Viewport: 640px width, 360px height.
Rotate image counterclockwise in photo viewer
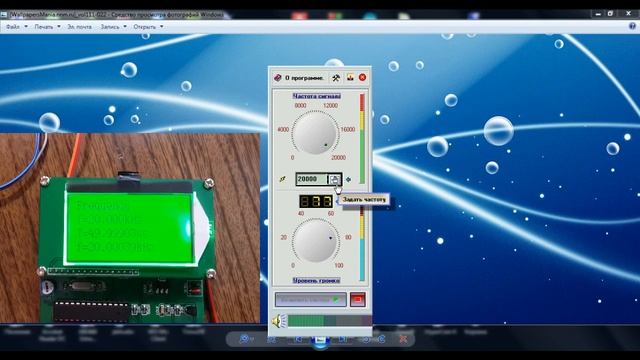coord(366,339)
